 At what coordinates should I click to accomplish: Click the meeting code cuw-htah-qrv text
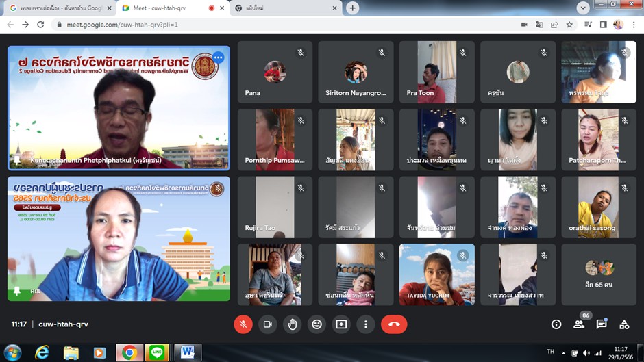coord(63,324)
